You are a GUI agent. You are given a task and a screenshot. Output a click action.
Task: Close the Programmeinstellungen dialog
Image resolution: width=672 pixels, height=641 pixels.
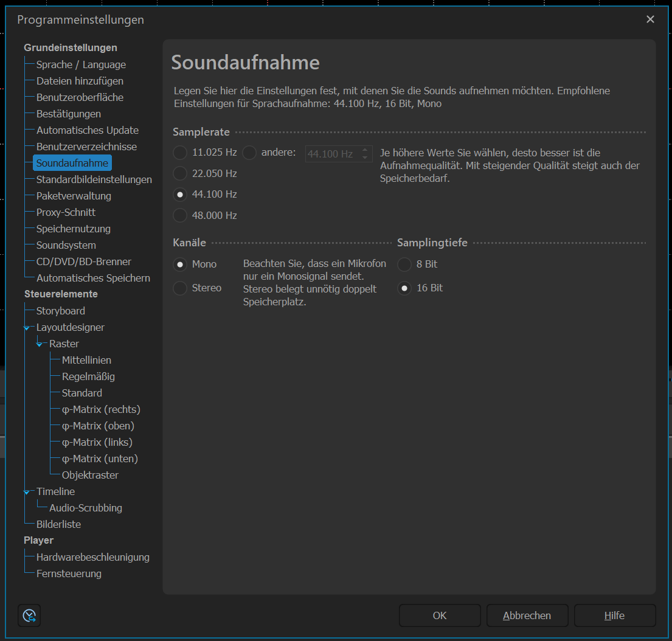(x=650, y=19)
